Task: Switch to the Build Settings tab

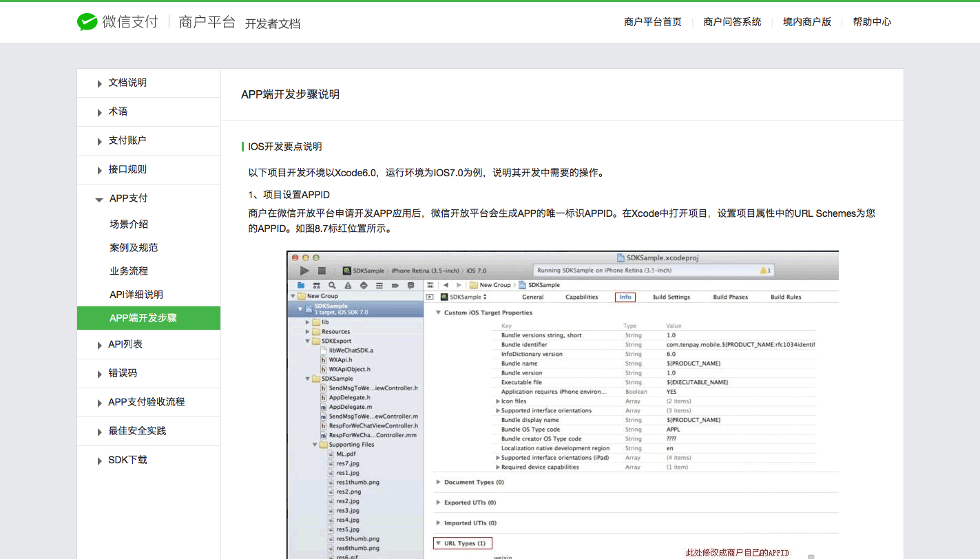Action: tap(671, 297)
